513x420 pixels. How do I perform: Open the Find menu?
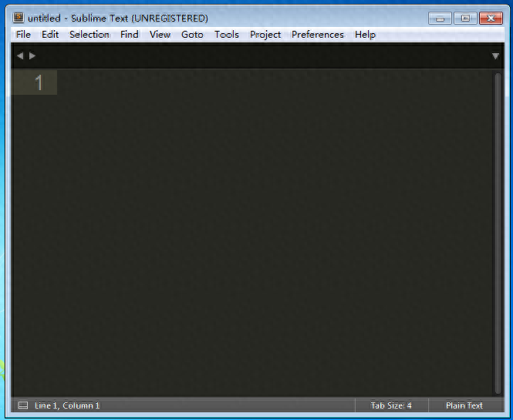[x=130, y=35]
